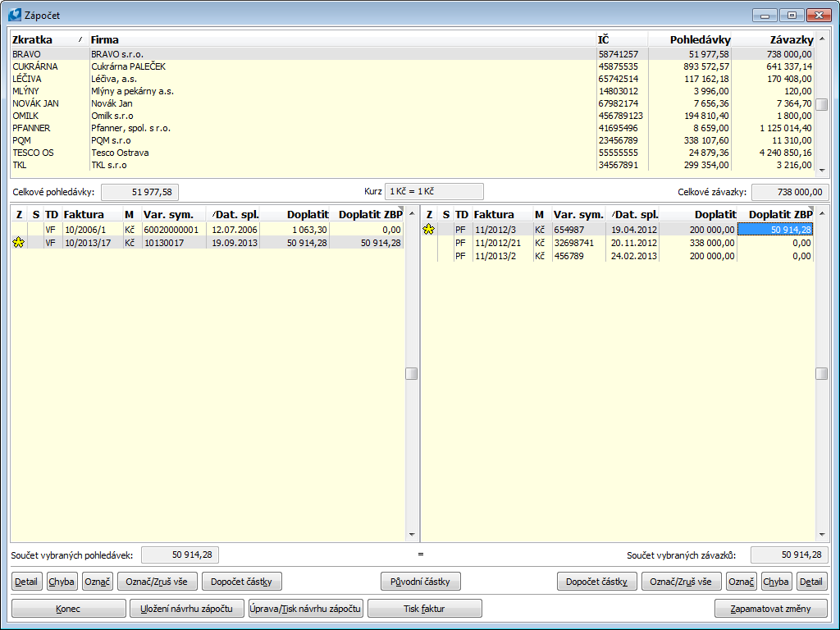Open Detail of selected payable
Screen dimensions: 840x630
click(811, 582)
